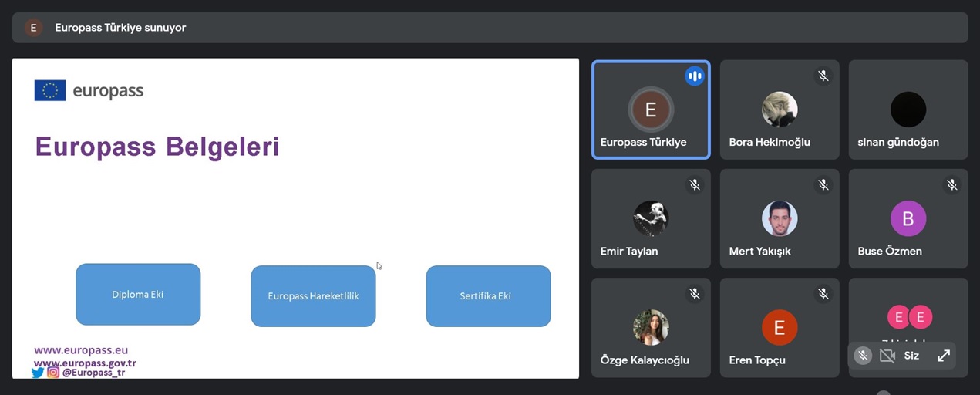This screenshot has height=395, width=980.
Task: Toggle your own microphone in the Siz overlay
Action: (863, 356)
